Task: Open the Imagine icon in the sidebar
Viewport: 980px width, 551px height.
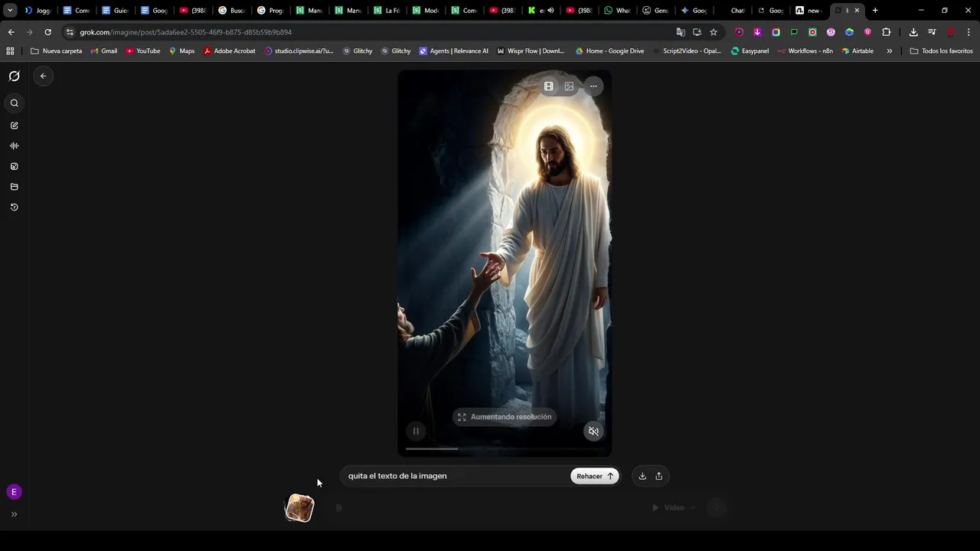Action: pyautogui.click(x=14, y=166)
